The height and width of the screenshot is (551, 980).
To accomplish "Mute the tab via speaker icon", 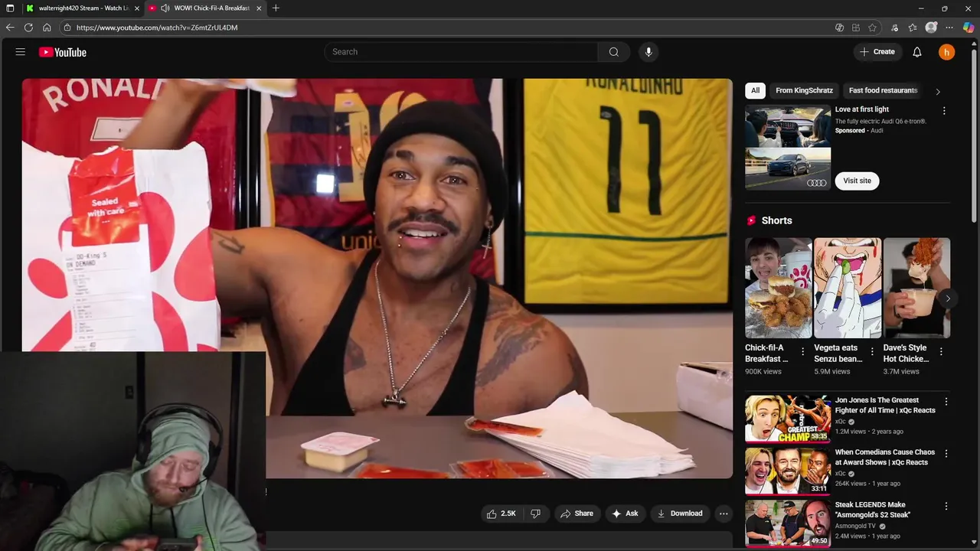I will pos(165,8).
